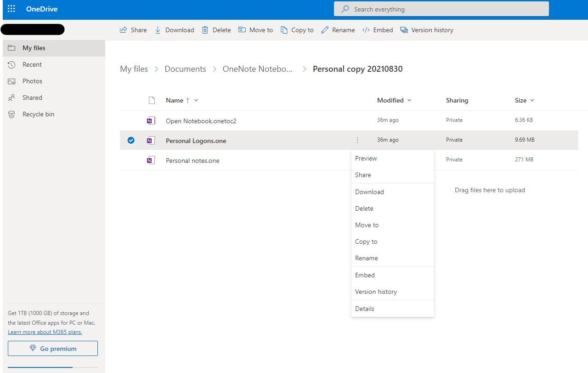588x373 pixels.
Task: Click the Search everything input field
Action: click(441, 9)
